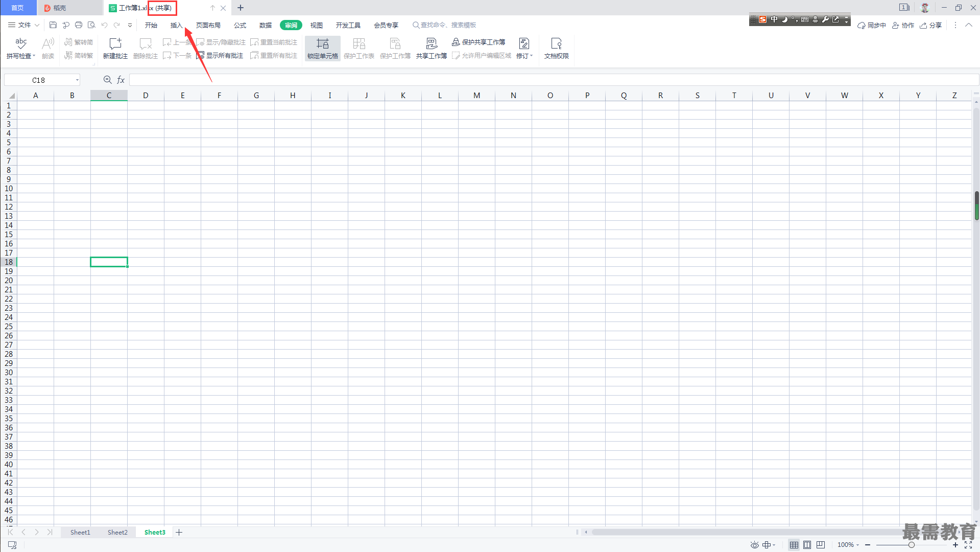Click the 分享 share button

point(931,25)
